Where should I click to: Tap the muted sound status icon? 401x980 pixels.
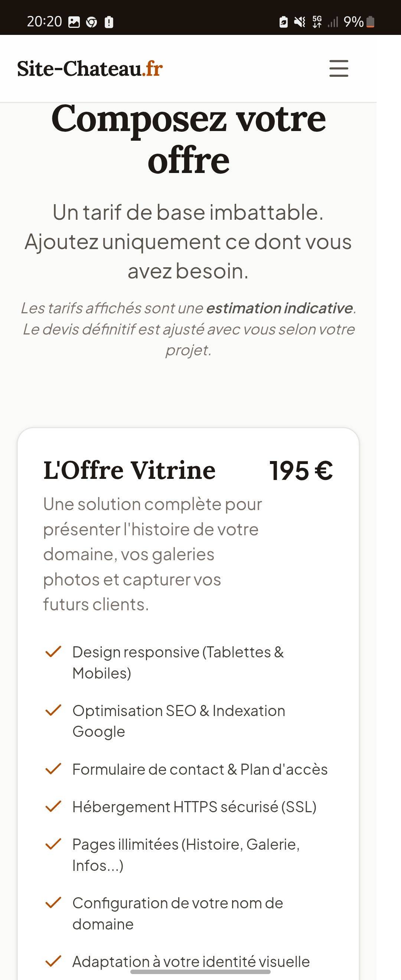tap(300, 22)
